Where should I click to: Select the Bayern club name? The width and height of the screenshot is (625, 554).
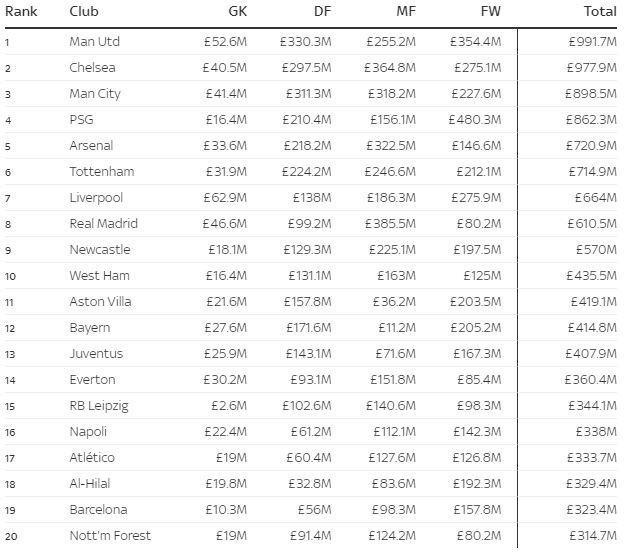90,328
